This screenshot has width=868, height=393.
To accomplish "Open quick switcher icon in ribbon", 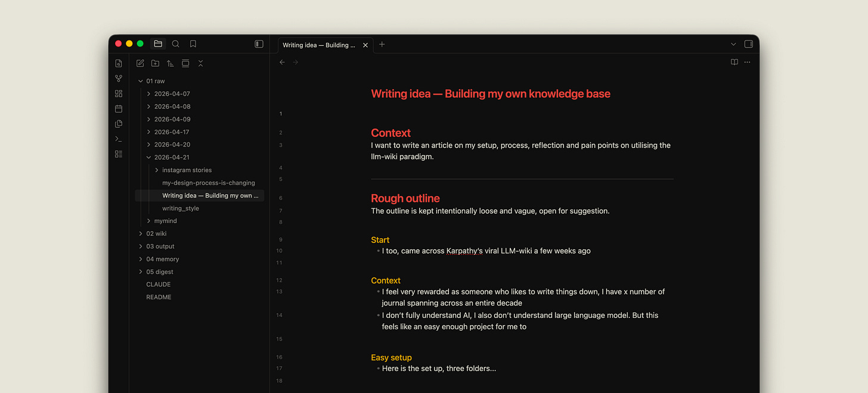I will (119, 63).
